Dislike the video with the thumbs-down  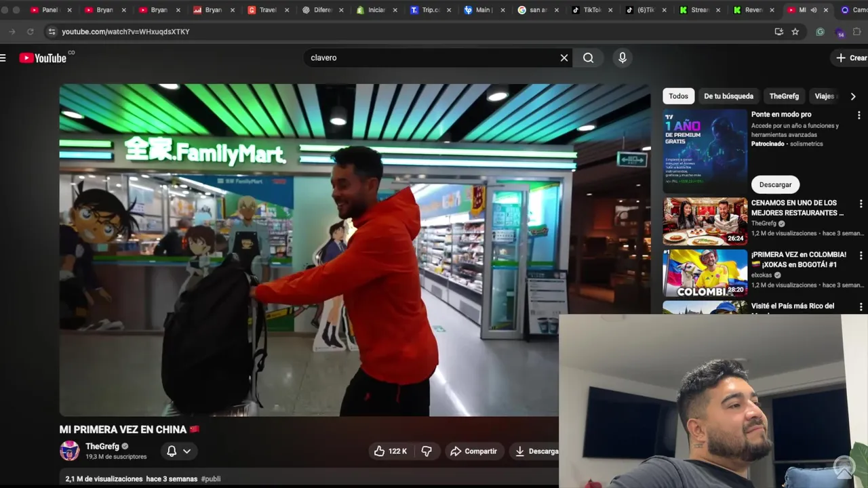click(x=427, y=451)
